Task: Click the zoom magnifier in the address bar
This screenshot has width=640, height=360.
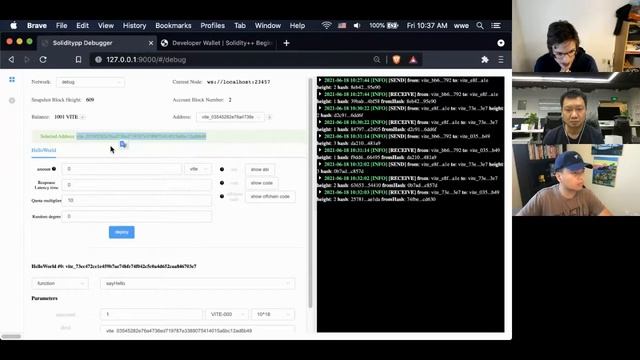Action: [x=376, y=60]
